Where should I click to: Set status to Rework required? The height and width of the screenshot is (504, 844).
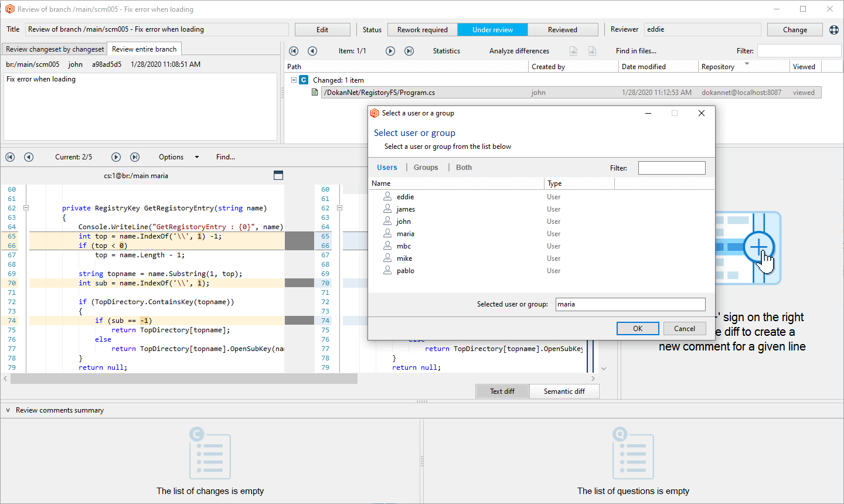(x=423, y=30)
